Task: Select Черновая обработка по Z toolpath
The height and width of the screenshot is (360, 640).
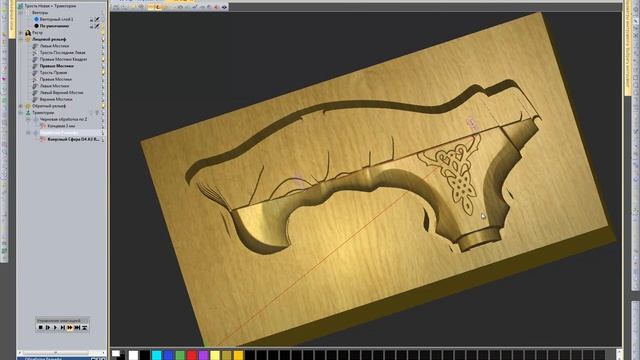Action: point(63,119)
